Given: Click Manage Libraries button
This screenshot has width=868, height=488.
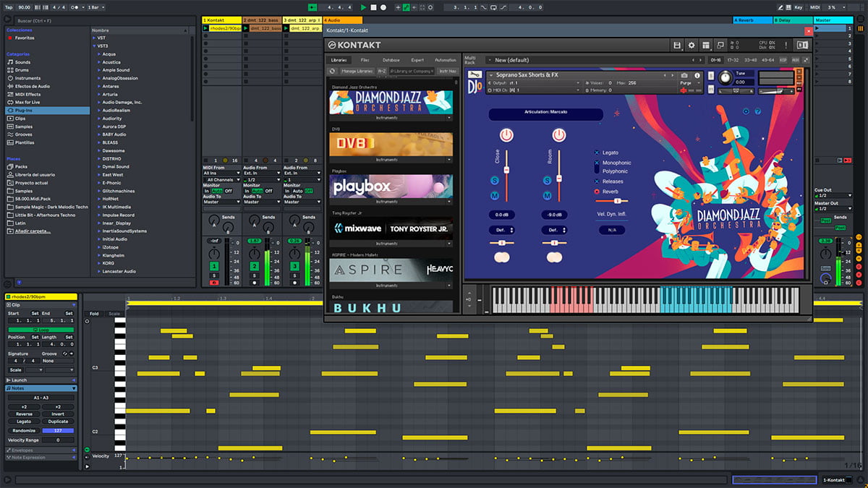Looking at the screenshot, I should [x=357, y=71].
